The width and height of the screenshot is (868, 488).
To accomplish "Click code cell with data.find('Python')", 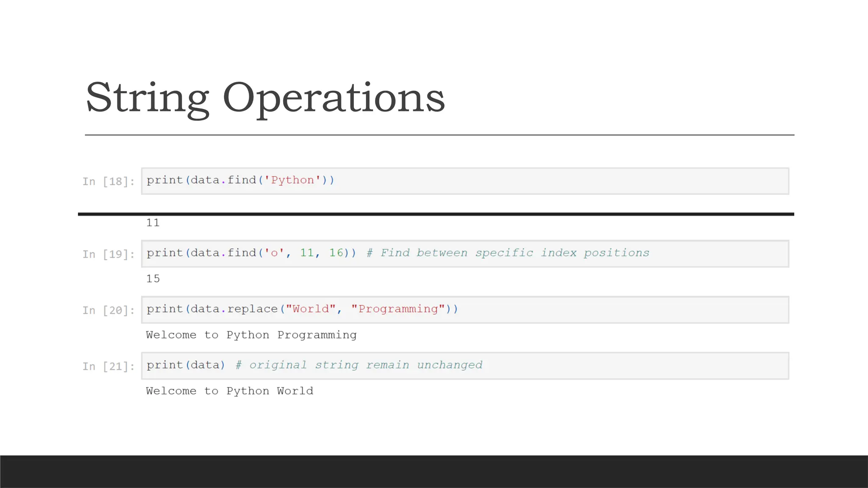I will pos(465,181).
